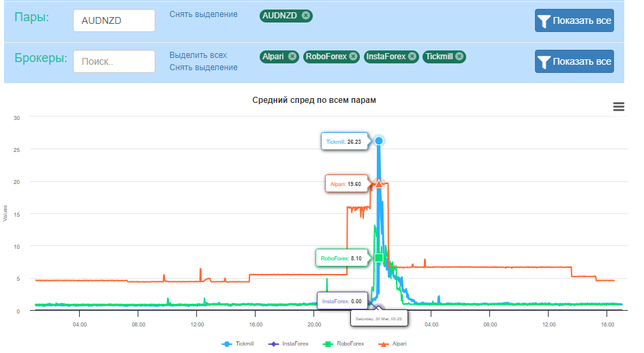Click the Tickmill: 26.23 tooltip label

click(x=343, y=142)
